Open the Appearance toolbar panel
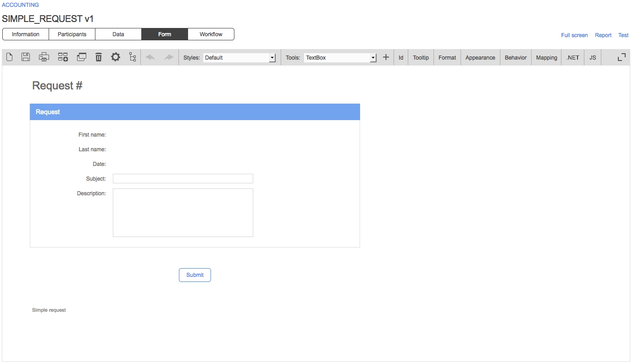The width and height of the screenshot is (633, 364). (x=480, y=58)
